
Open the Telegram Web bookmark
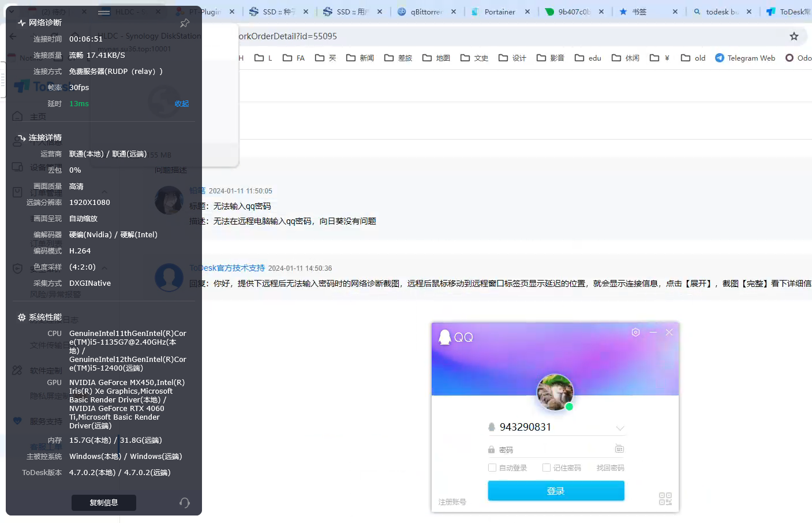(745, 58)
